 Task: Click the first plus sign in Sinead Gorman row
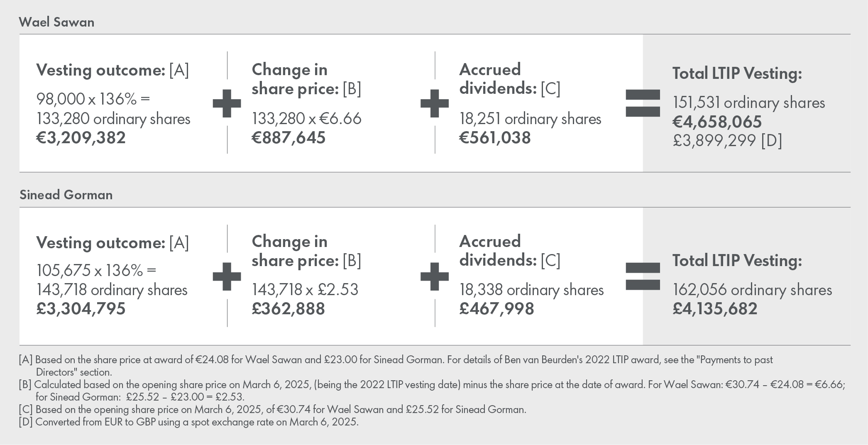[x=227, y=276]
